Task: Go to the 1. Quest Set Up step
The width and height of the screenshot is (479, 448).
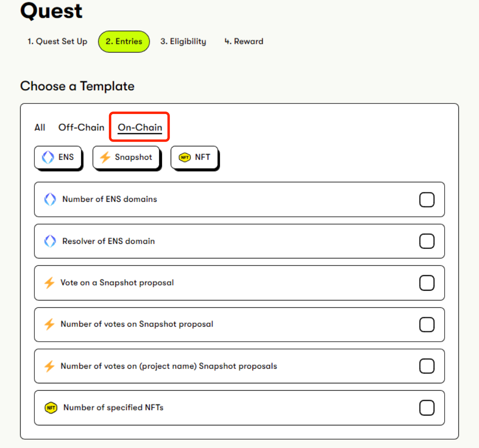Action: [57, 41]
